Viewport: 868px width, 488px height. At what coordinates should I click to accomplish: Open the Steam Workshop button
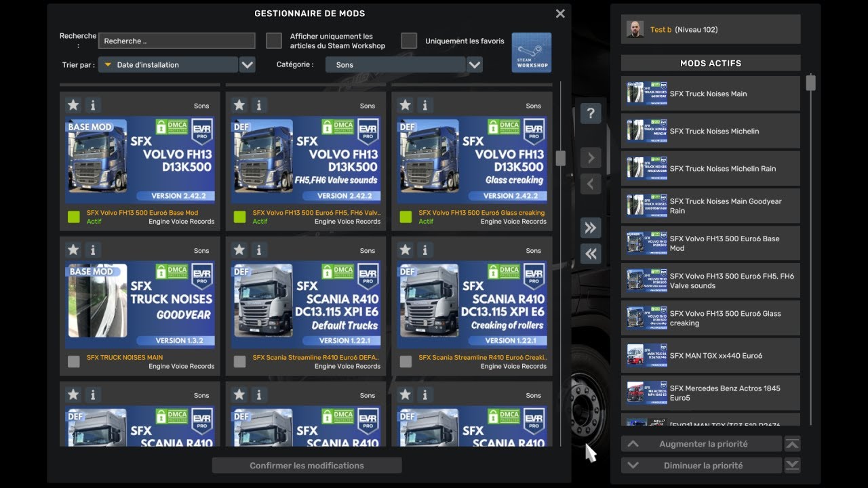click(x=532, y=53)
